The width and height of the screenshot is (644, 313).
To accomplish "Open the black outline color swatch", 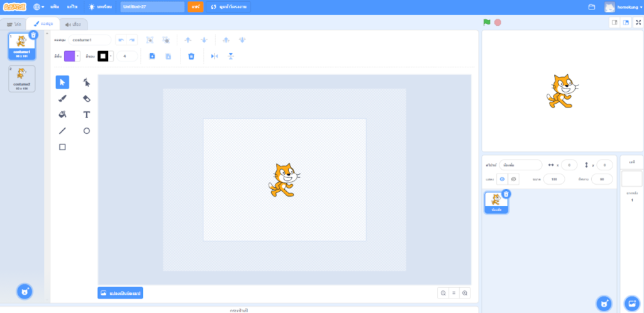I will tap(103, 56).
